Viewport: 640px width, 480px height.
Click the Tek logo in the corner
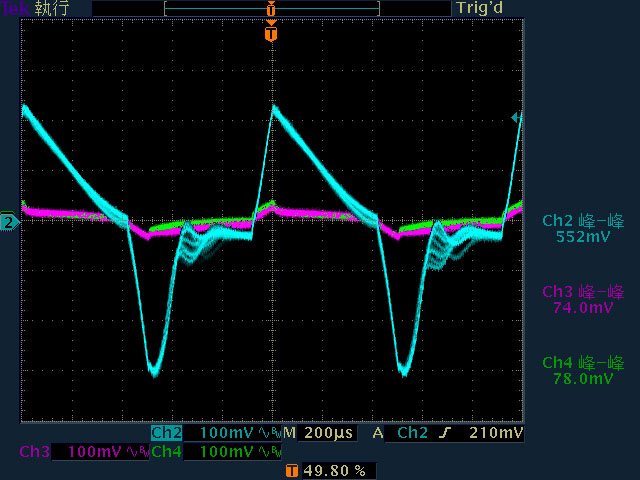(x=14, y=8)
